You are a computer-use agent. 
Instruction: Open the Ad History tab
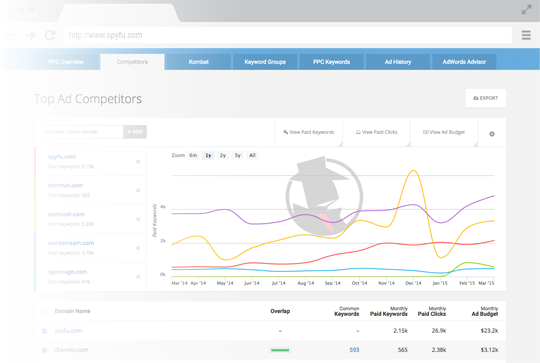398,62
